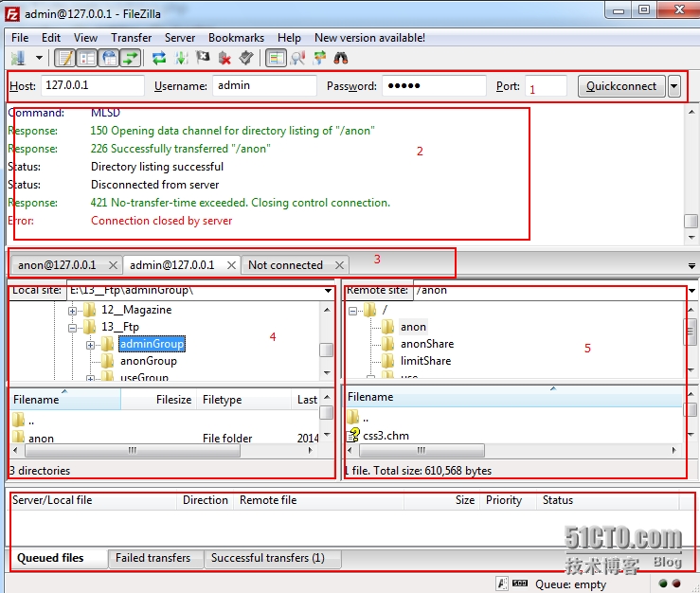The height and width of the screenshot is (593, 700).
Task: Open the Server menu
Action: (x=179, y=38)
